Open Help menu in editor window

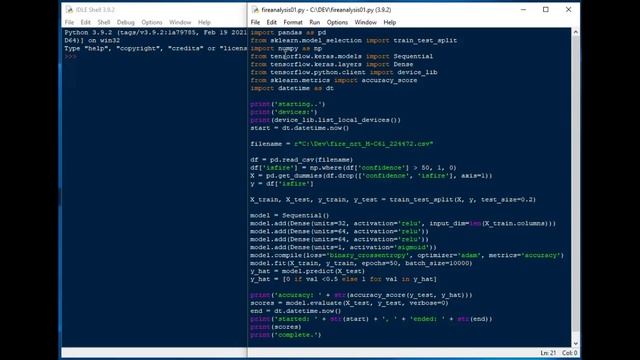(x=390, y=22)
